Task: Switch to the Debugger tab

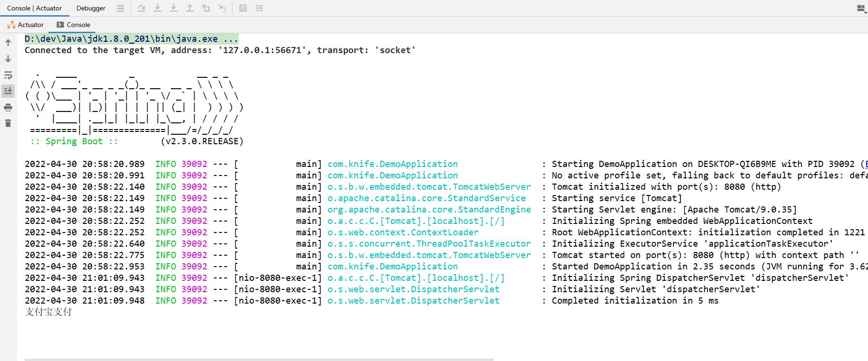Action: 91,8
